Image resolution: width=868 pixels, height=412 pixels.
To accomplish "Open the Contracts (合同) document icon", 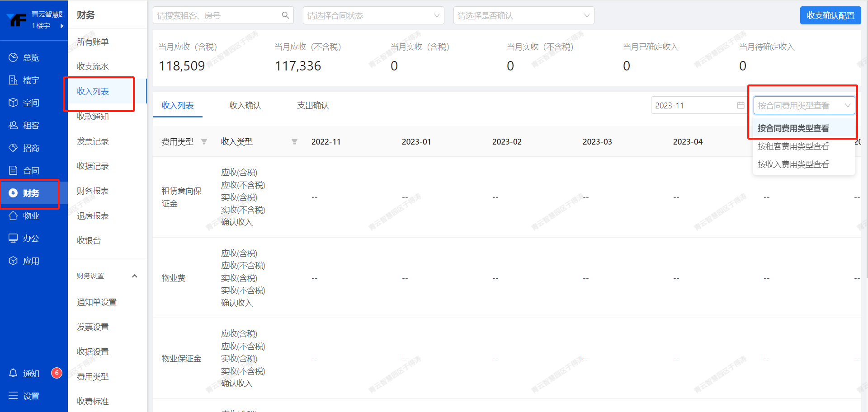I will (13, 170).
